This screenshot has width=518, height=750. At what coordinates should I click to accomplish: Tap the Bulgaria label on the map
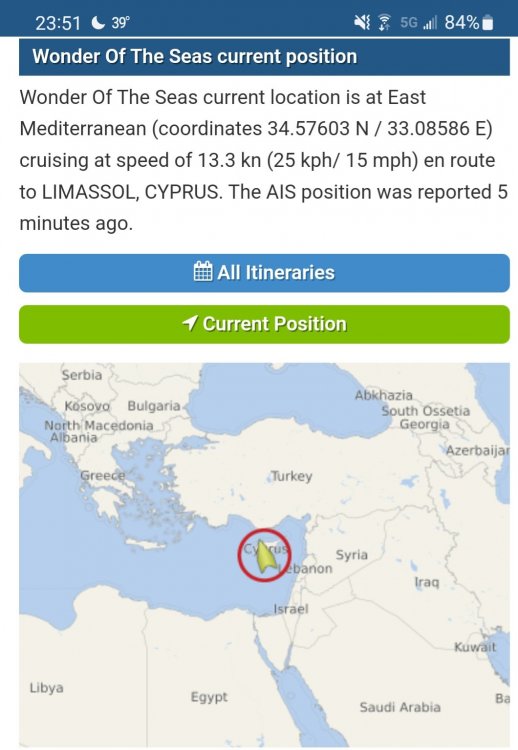[x=154, y=406]
